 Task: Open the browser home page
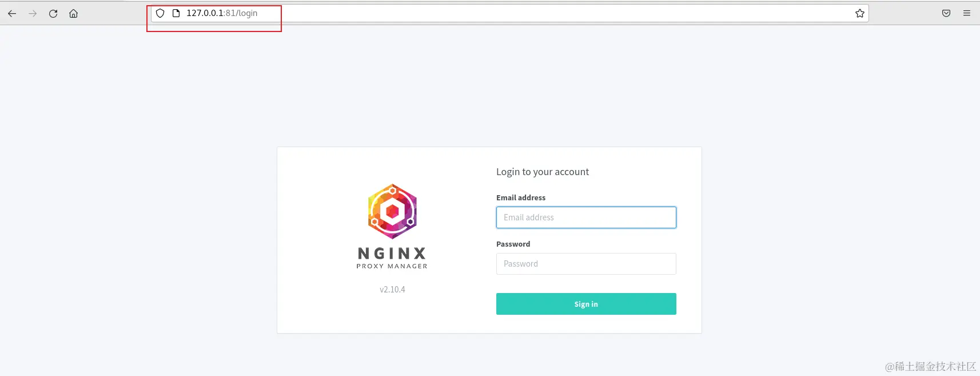(x=74, y=13)
